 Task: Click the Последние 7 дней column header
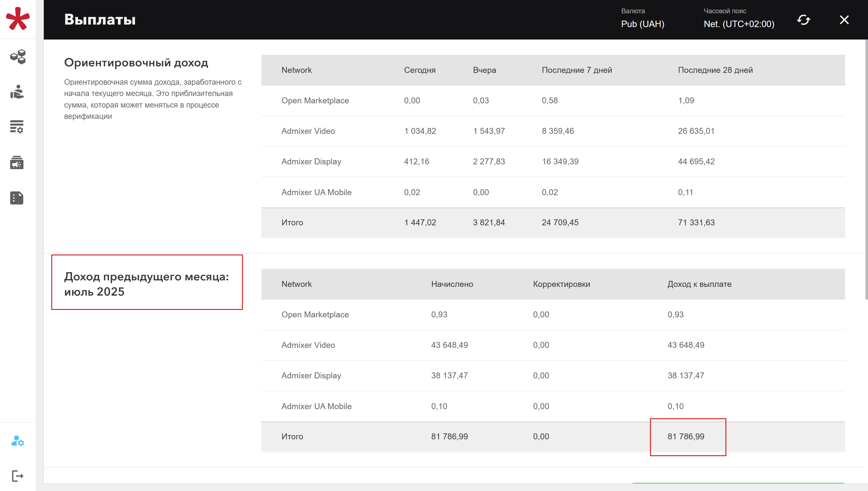coord(577,70)
